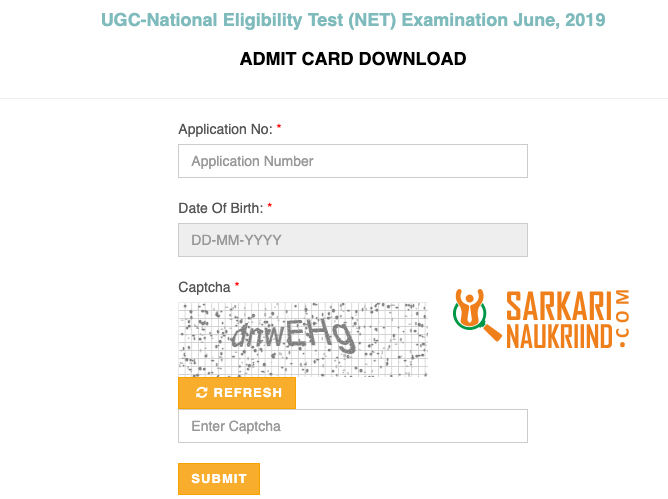Click the ADMIT CARD DOWNLOAD title
This screenshot has width=668, height=499.
[353, 59]
